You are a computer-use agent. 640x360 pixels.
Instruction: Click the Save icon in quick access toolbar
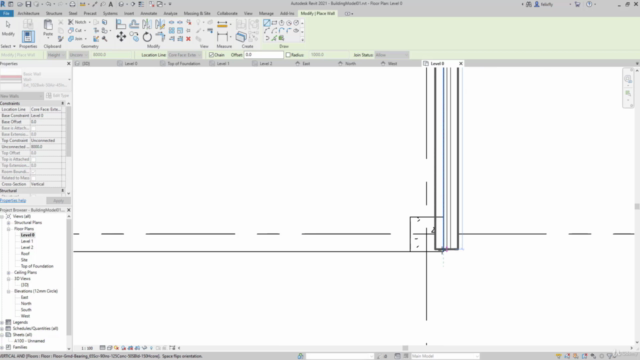tap(28, 4)
